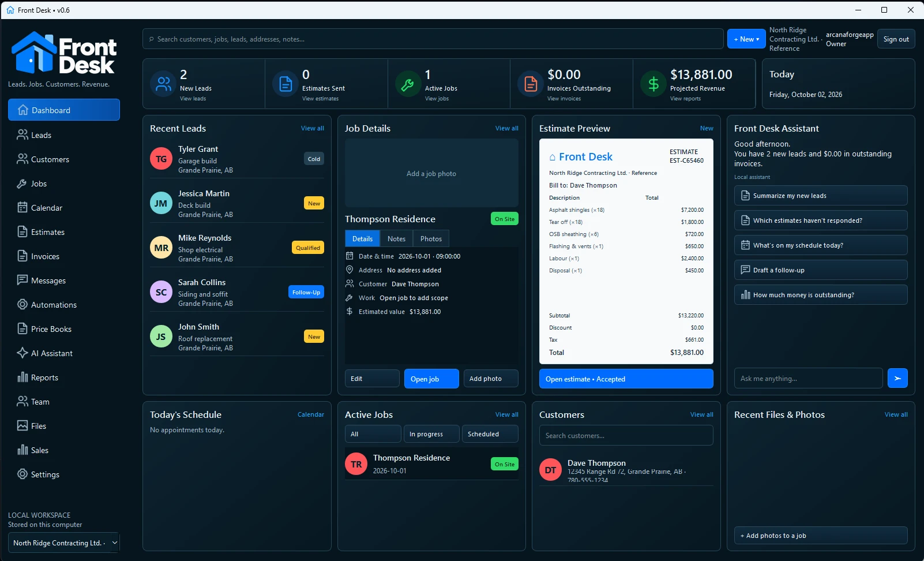
Task: Open the Invoices sidebar entry
Action: (63, 256)
